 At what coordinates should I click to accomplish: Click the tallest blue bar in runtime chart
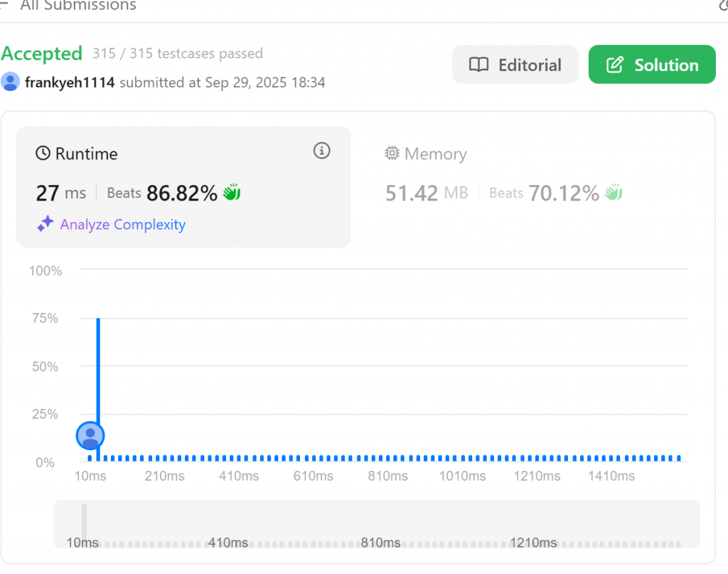click(x=98, y=389)
